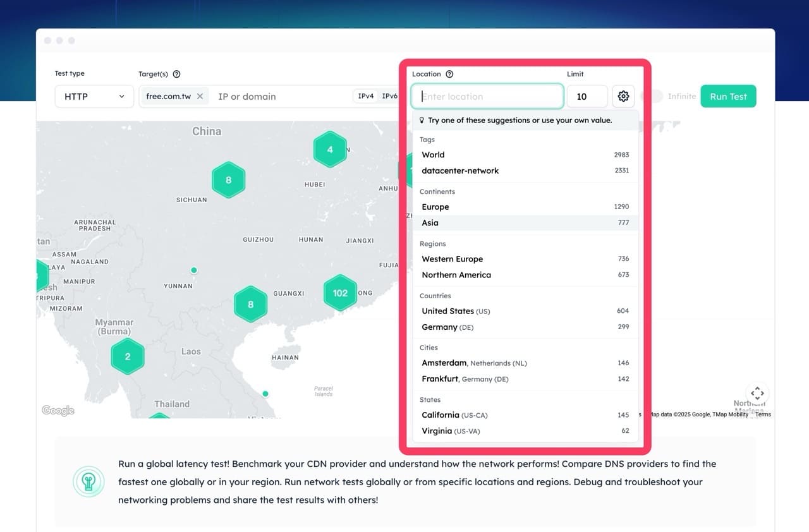Click the map cluster marker labeled 102
This screenshot has width=809, height=532.
pos(340,293)
